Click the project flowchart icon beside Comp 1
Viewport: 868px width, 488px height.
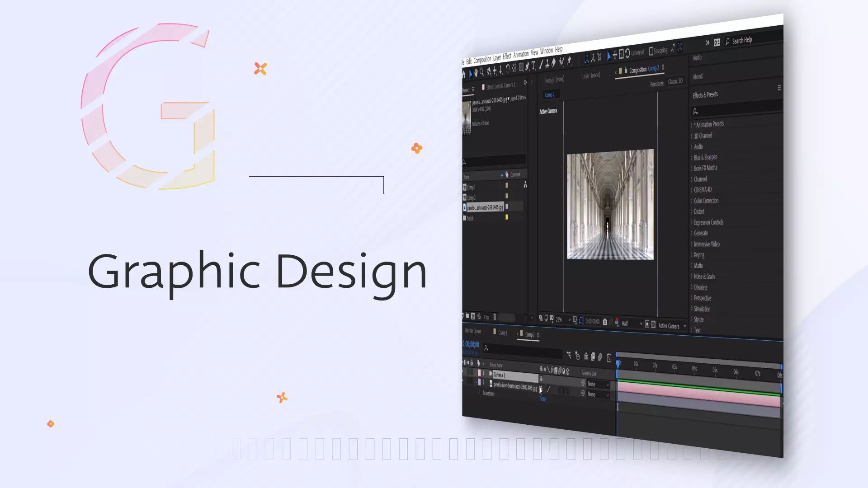(x=525, y=184)
